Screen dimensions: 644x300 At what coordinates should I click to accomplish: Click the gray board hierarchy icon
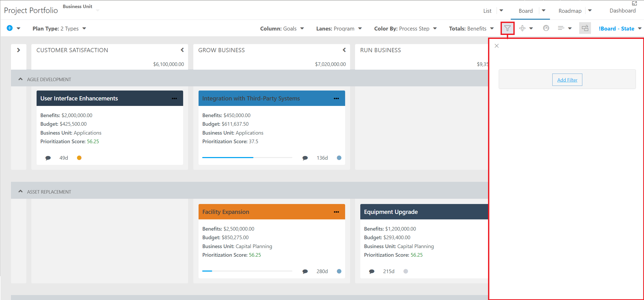click(585, 28)
